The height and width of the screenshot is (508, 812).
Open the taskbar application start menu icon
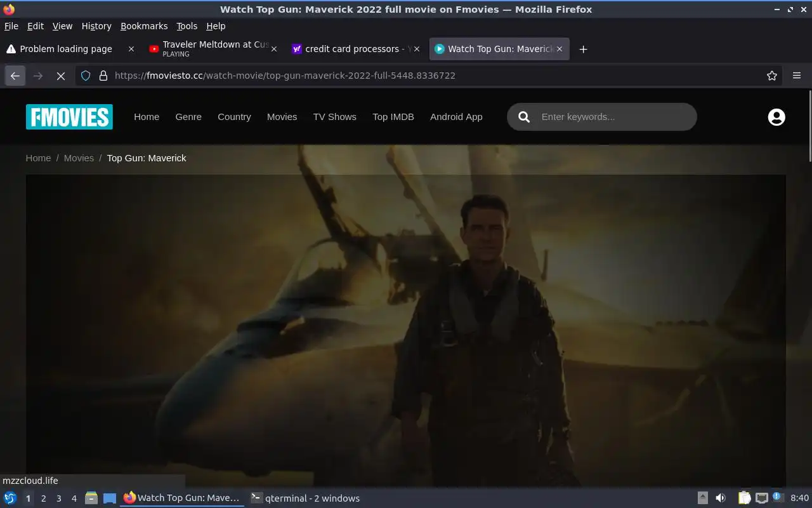(x=10, y=498)
